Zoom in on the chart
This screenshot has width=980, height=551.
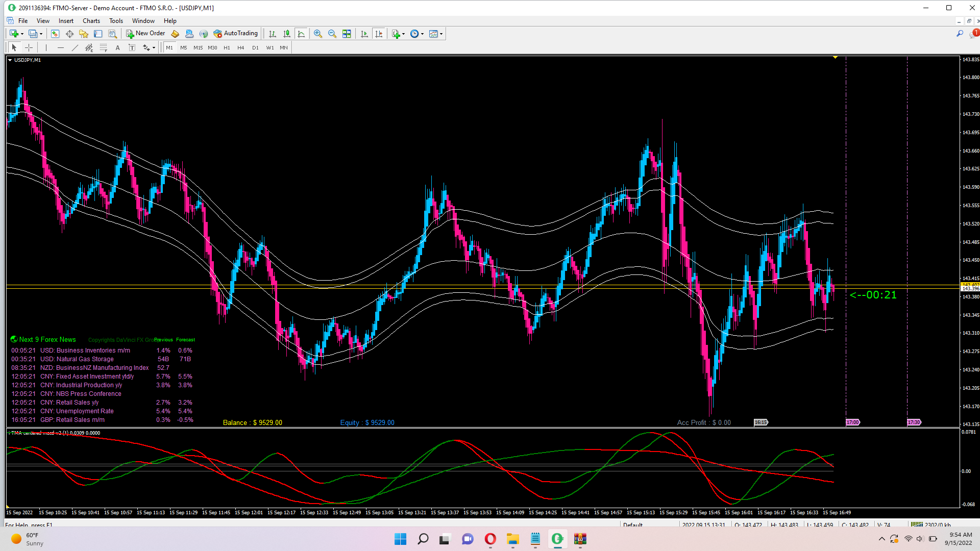tap(318, 34)
